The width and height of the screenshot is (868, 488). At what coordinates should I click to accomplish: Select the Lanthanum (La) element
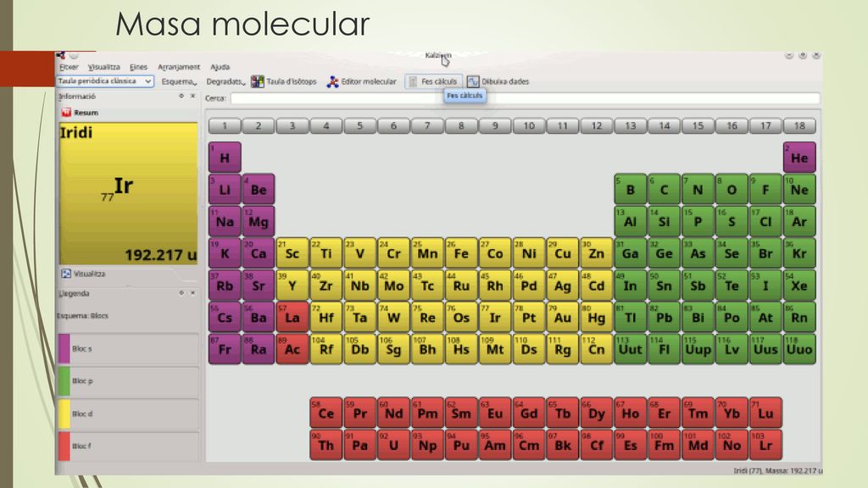[292, 317]
